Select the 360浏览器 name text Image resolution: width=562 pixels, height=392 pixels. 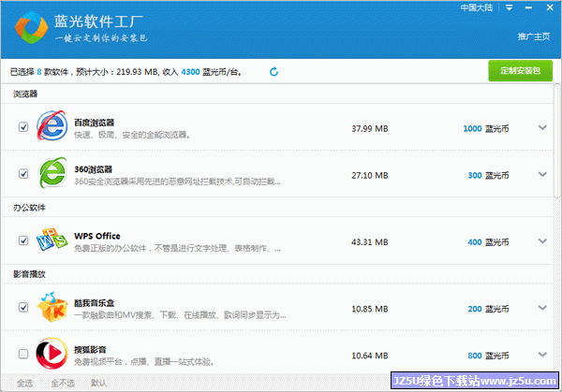93,169
